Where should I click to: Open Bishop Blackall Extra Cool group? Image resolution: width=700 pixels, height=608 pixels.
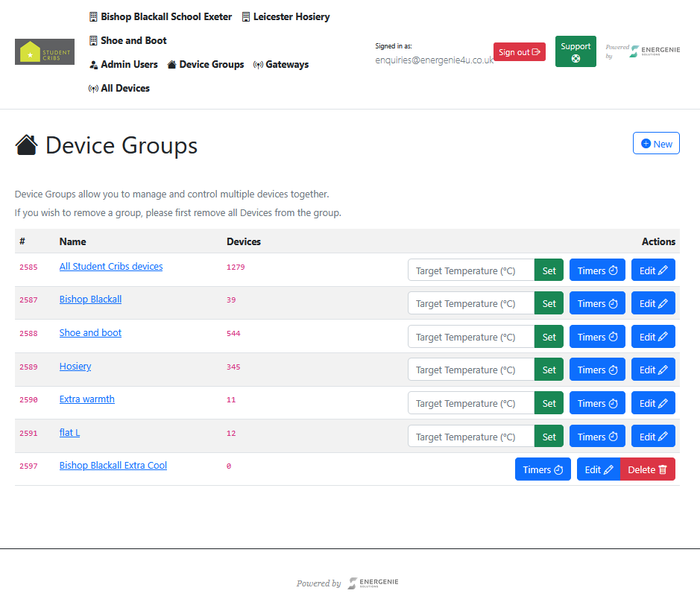[113, 465]
